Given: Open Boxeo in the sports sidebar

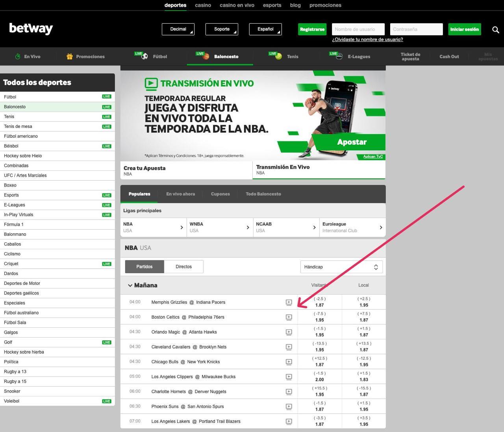Looking at the screenshot, I should tap(57, 185).
